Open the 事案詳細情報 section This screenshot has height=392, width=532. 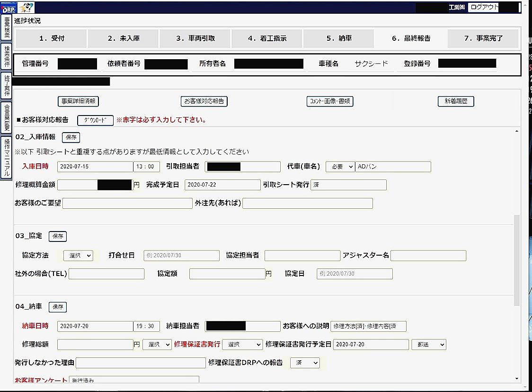[78, 101]
